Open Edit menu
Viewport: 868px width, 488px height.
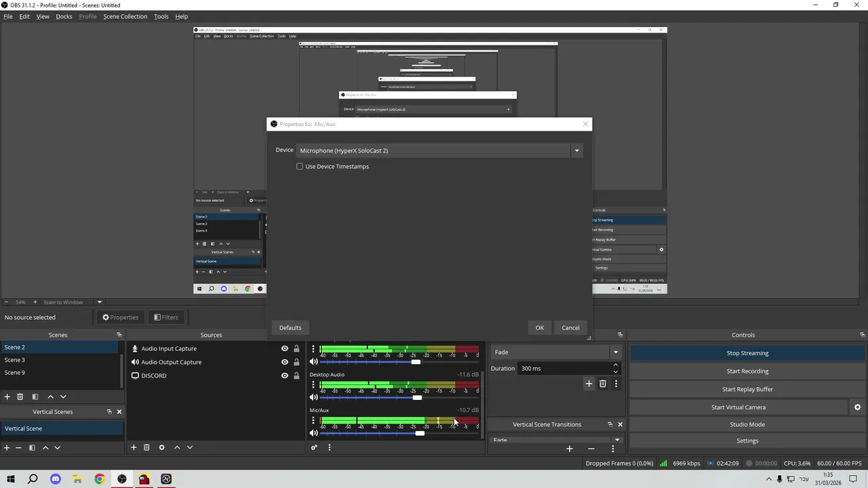click(24, 16)
